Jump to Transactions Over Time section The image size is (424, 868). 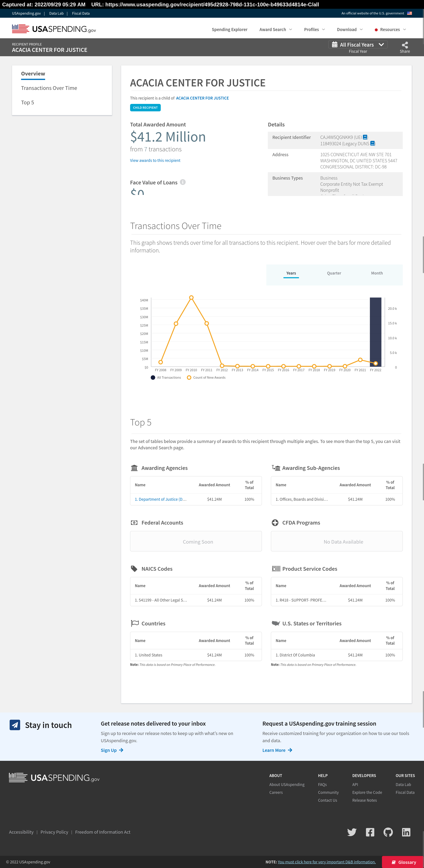click(49, 88)
